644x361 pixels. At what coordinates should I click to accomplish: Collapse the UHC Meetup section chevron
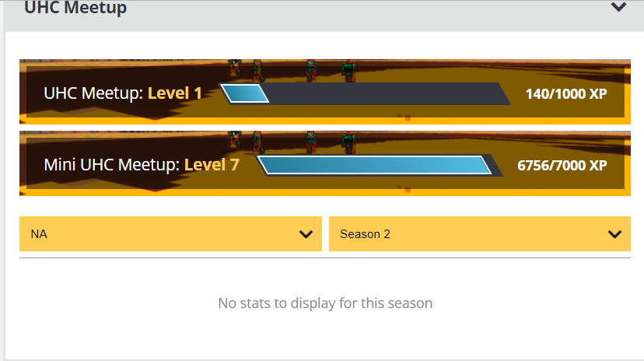(x=618, y=7)
